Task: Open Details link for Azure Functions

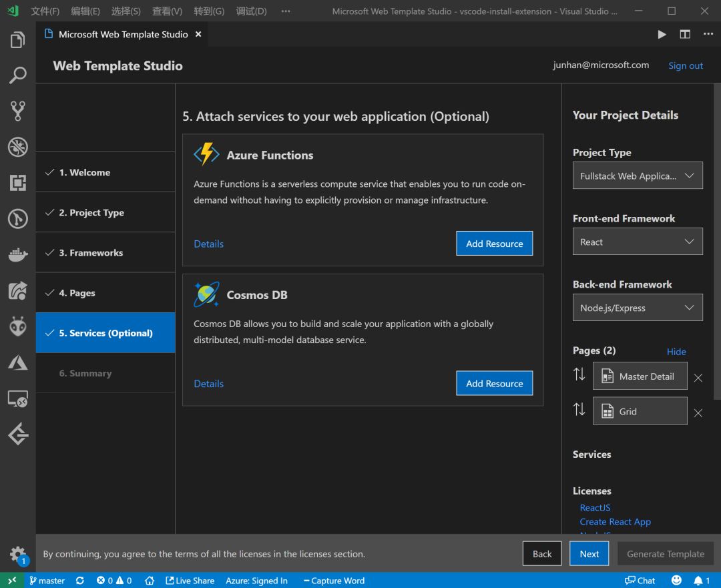Action: coord(208,244)
